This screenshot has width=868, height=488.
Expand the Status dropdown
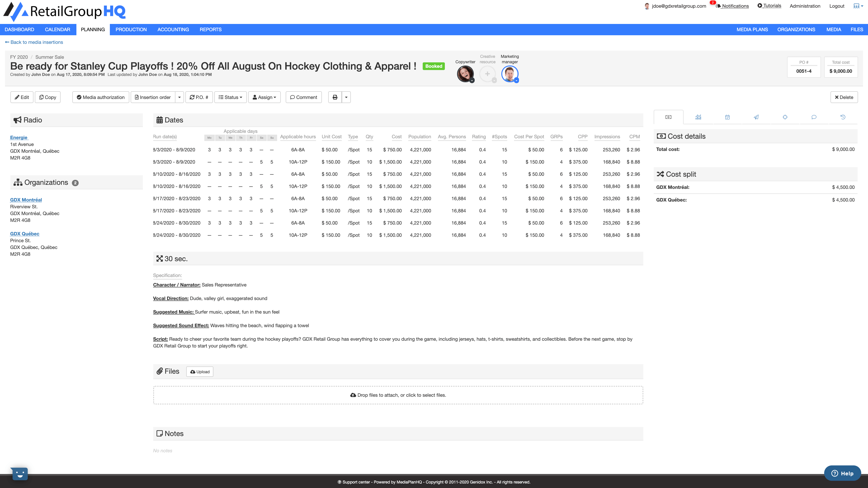231,97
